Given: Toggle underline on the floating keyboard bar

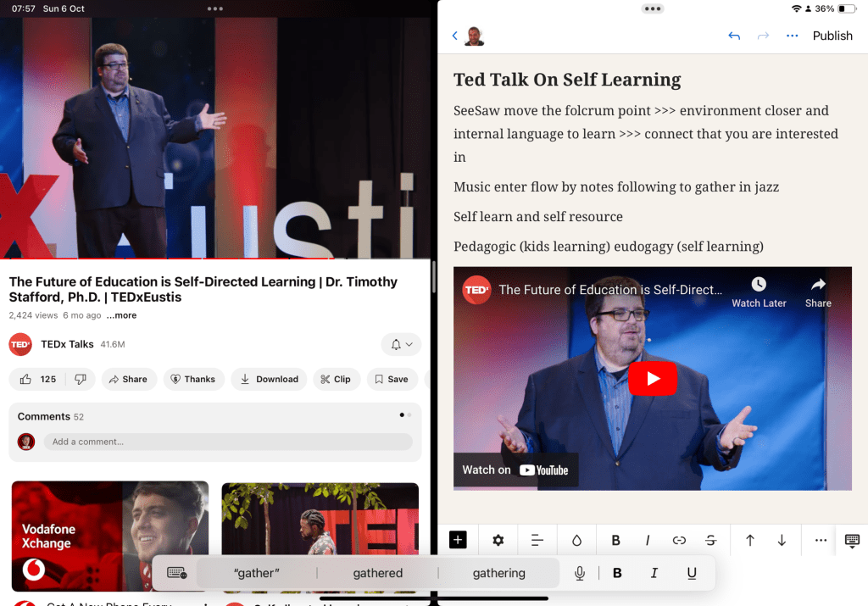Looking at the screenshot, I should (x=692, y=573).
